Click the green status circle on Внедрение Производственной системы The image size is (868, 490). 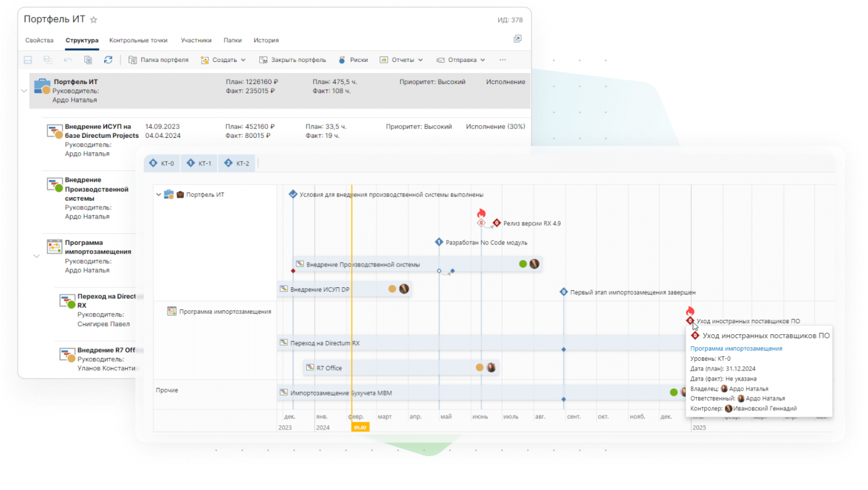(523, 264)
